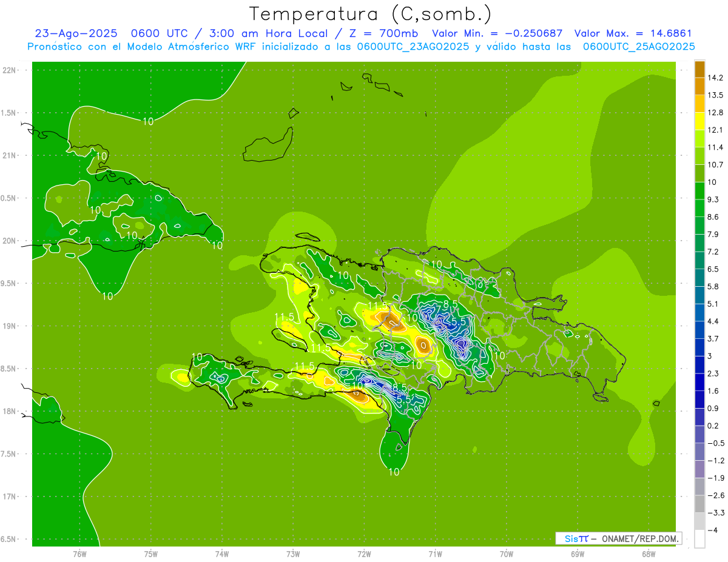The image size is (728, 562).
Task: Click the legend value "7.9"
Action: [x=713, y=235]
